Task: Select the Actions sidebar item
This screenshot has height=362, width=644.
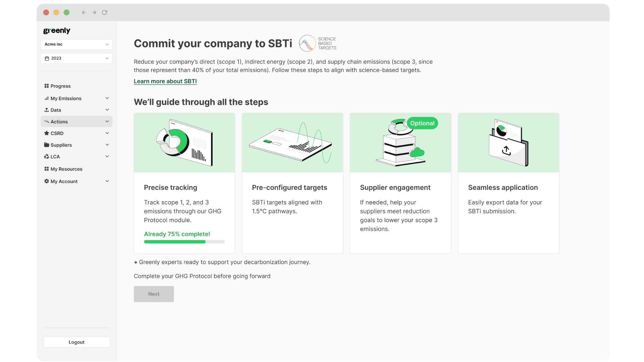Action: coord(76,122)
